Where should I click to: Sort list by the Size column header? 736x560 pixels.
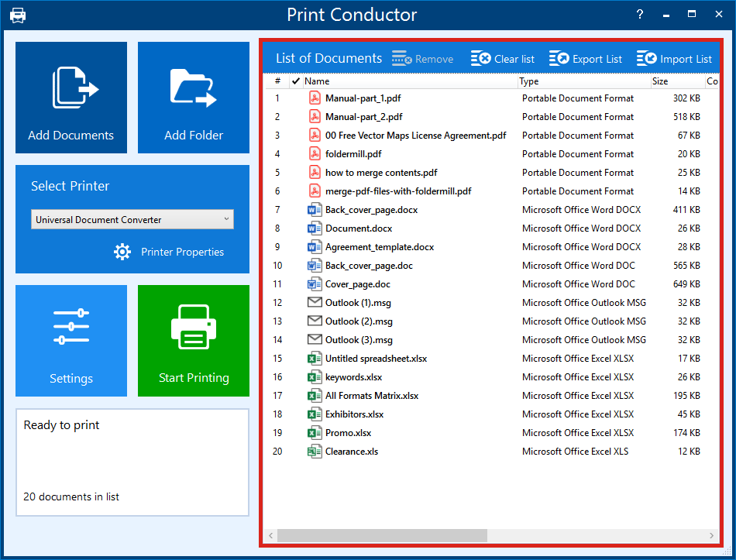(676, 81)
